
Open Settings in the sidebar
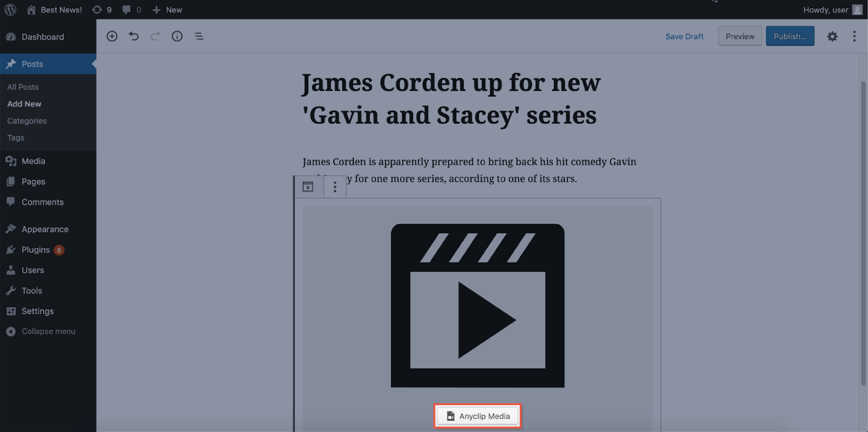pyautogui.click(x=37, y=311)
